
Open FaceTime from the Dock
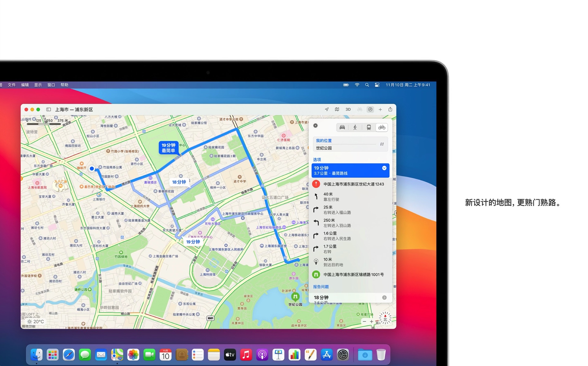[x=149, y=355]
